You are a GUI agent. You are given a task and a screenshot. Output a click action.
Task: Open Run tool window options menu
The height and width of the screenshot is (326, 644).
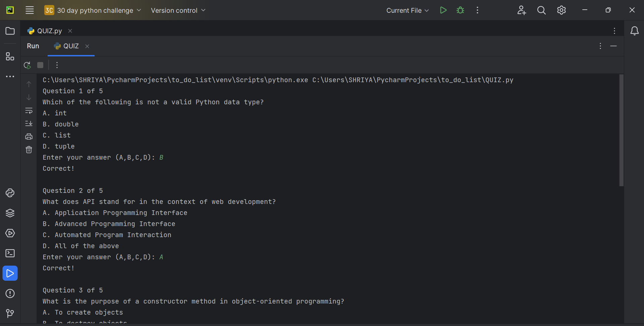pyautogui.click(x=600, y=46)
